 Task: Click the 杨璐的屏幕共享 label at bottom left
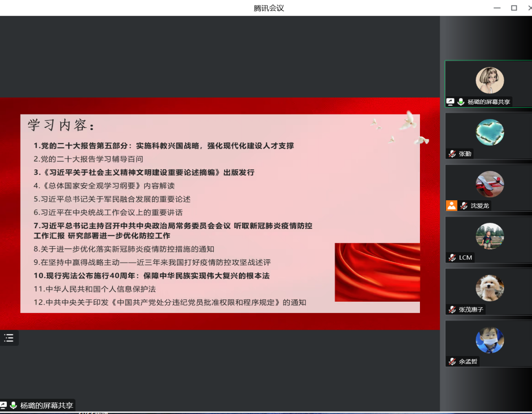pyautogui.click(x=46, y=406)
